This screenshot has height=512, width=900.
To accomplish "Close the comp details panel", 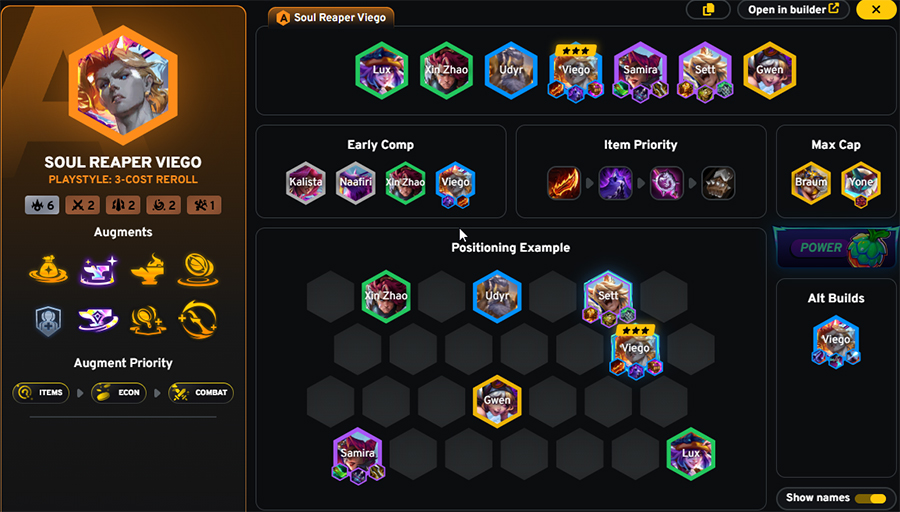I will tap(876, 9).
